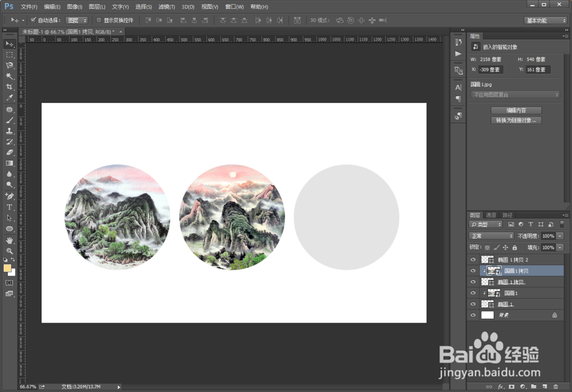Image resolution: width=572 pixels, height=392 pixels.
Task: Click the 编辑内容 button
Action: pos(516,110)
